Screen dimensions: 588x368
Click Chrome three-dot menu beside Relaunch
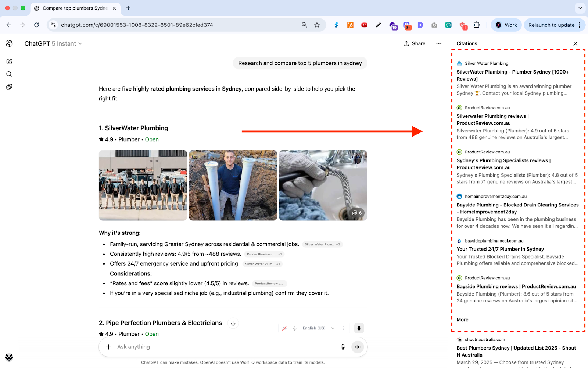click(580, 25)
